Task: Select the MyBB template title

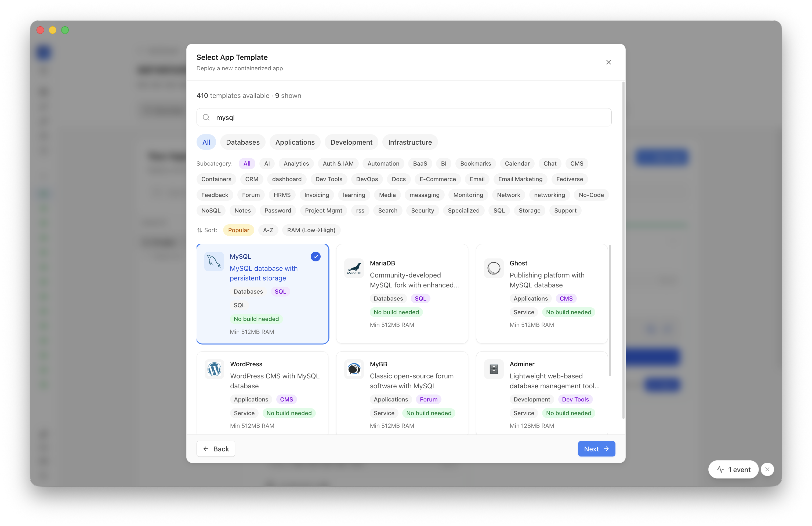Action: point(378,364)
